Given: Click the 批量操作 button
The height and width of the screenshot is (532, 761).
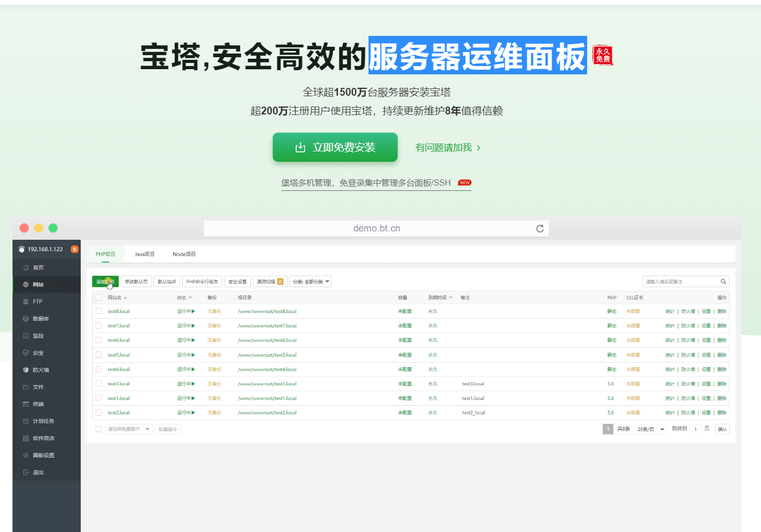Looking at the screenshot, I should point(168,429).
